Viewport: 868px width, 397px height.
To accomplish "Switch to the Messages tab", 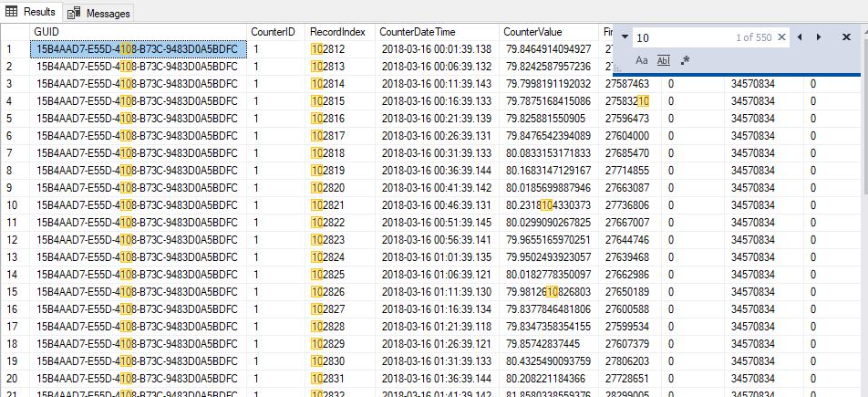I will point(99,13).
